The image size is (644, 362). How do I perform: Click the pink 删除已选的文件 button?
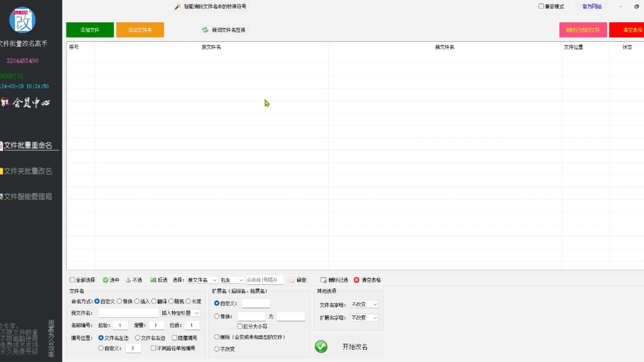pyautogui.click(x=583, y=30)
